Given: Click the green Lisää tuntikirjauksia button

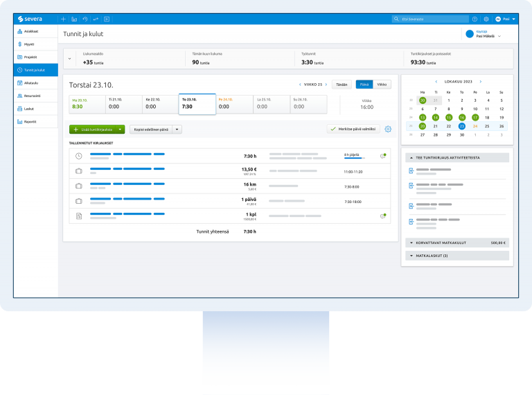Looking at the screenshot, I should coord(93,129).
